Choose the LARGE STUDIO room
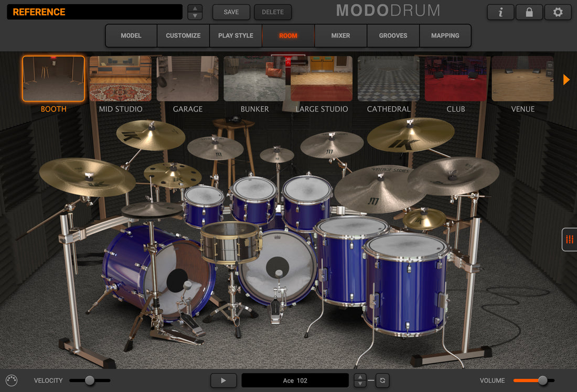This screenshot has width=577, height=392. pyautogui.click(x=322, y=79)
